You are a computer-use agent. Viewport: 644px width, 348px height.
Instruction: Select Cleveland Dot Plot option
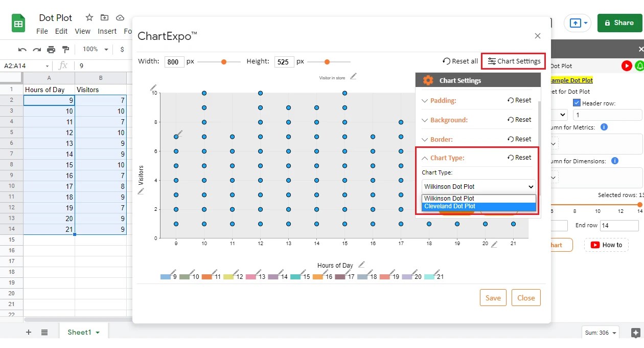tap(478, 206)
